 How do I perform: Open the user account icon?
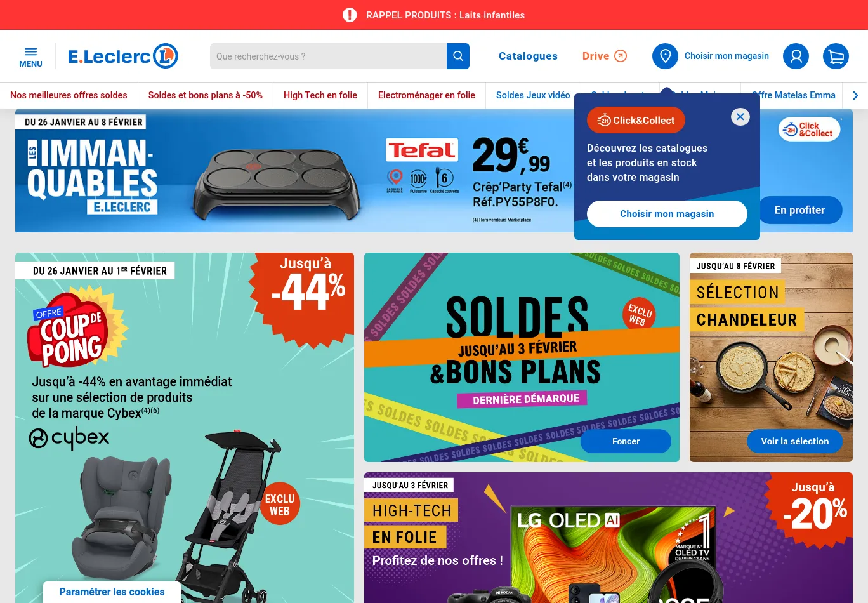(x=796, y=56)
